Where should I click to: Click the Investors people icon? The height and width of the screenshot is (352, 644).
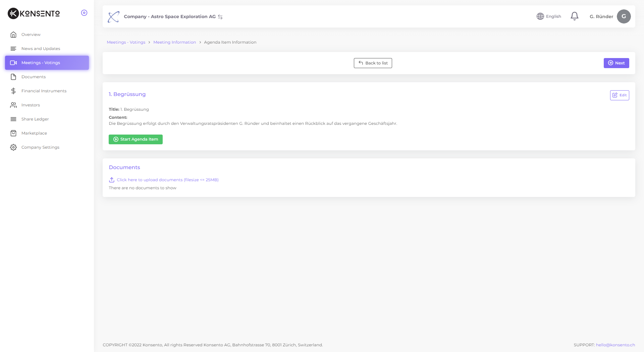pos(13,105)
